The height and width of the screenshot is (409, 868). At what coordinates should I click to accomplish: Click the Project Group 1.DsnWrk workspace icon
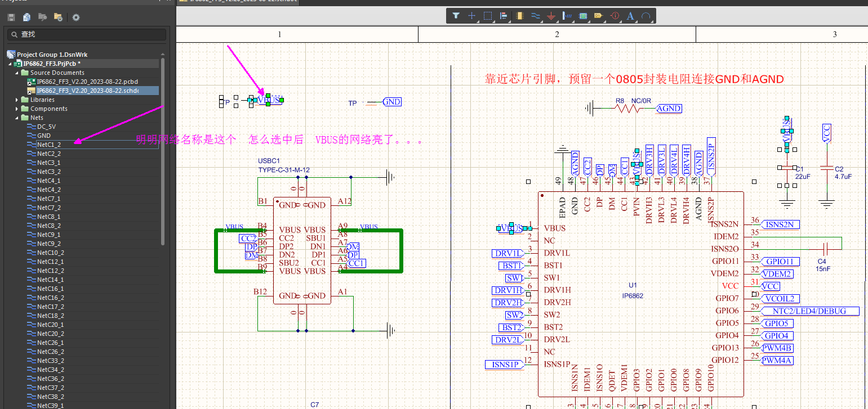coord(11,55)
